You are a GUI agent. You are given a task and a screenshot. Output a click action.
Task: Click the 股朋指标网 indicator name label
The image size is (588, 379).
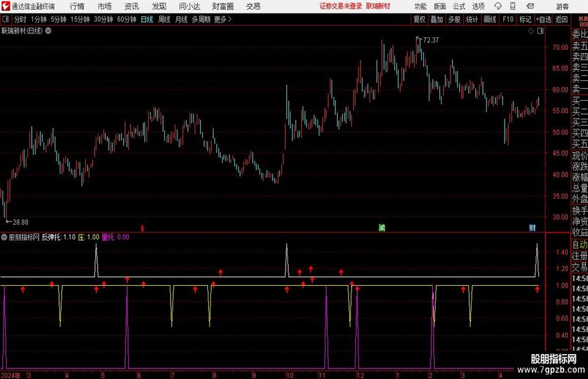point(24,236)
